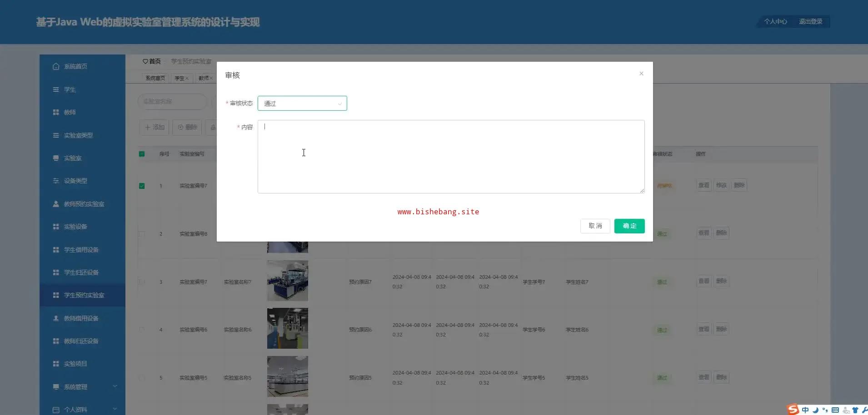Click 退出登录 to log out
Image resolution: width=868 pixels, height=415 pixels.
click(x=811, y=21)
